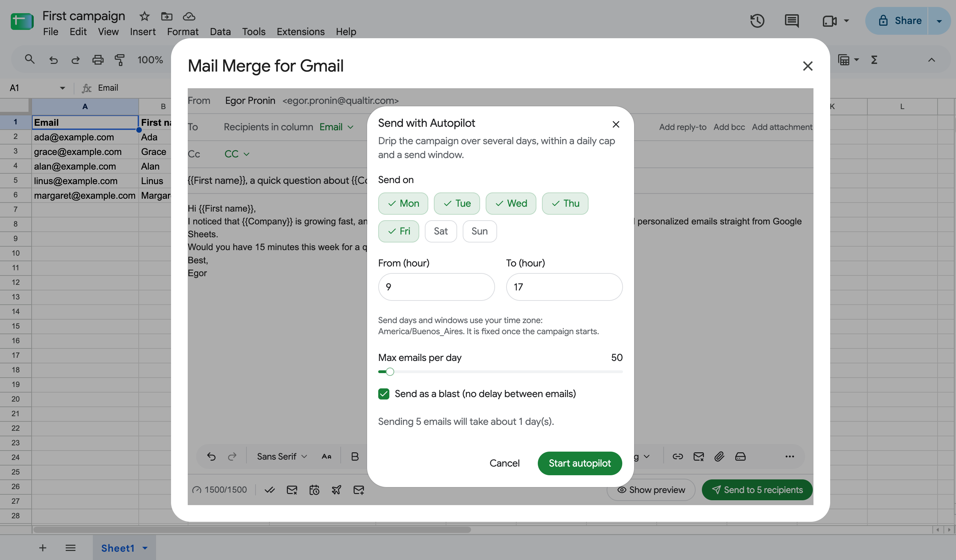Click Start autopilot button
This screenshot has width=956, height=560.
tap(579, 463)
